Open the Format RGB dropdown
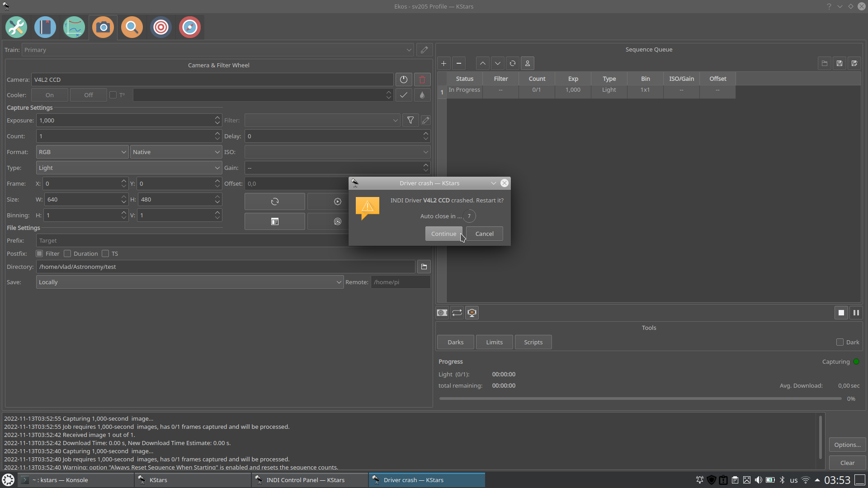 [x=82, y=152]
